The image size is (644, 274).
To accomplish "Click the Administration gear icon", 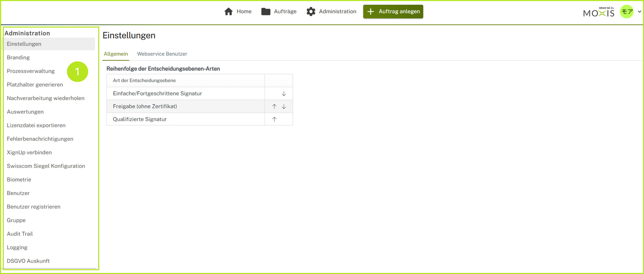I will 311,12.
